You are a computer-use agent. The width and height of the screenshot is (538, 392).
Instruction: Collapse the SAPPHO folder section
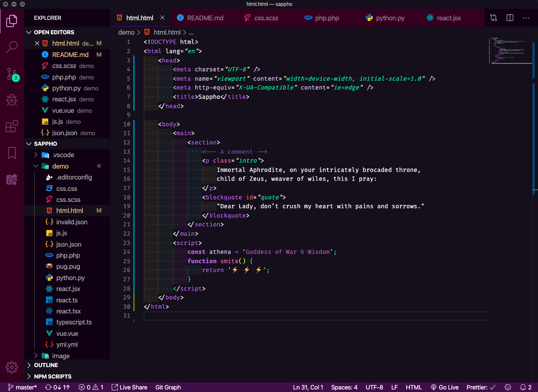point(67,144)
